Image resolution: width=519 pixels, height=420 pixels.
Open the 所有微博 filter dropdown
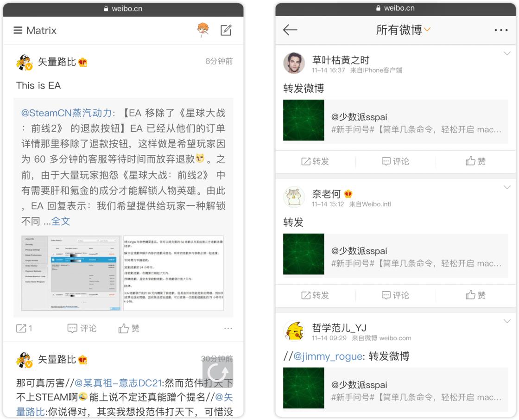[403, 30]
